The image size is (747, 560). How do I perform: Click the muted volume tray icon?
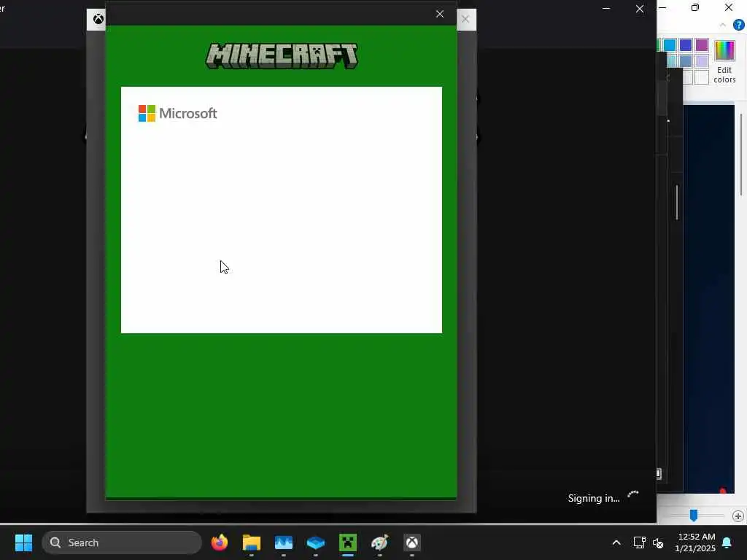pos(658,542)
